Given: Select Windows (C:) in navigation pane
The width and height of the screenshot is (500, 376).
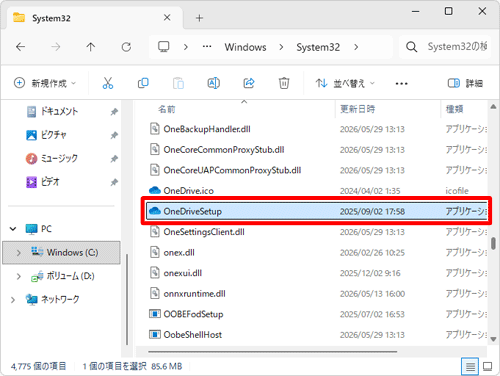Looking at the screenshot, I should pyautogui.click(x=61, y=253).
